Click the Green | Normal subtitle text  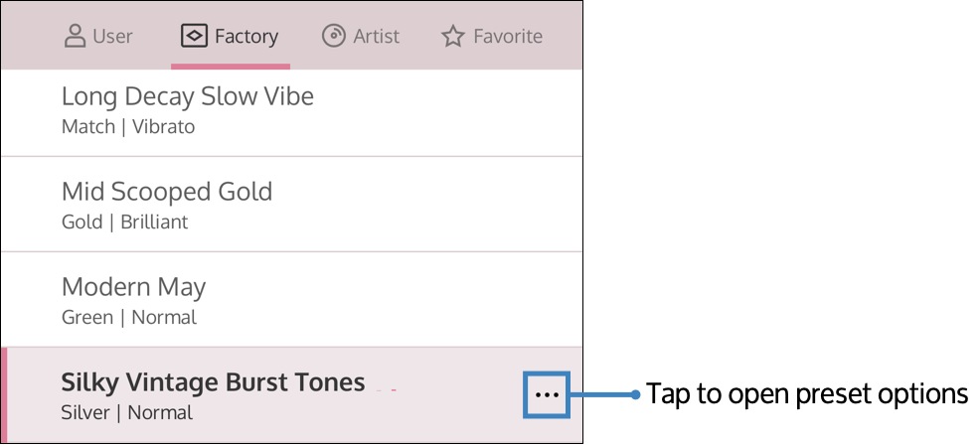pos(129,318)
